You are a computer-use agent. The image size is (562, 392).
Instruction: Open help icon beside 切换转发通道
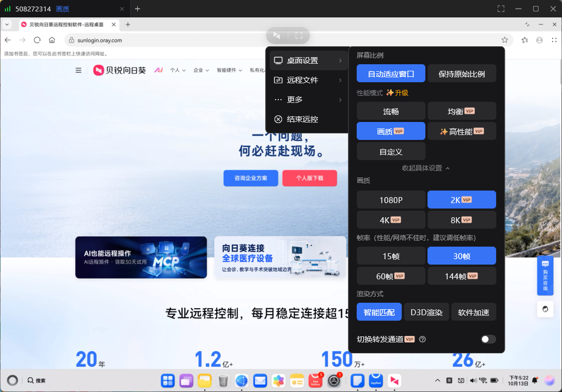pos(423,339)
